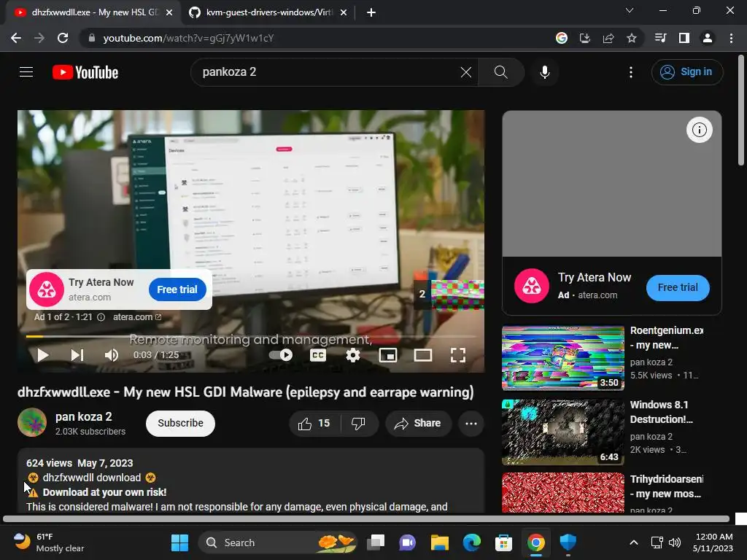Open ad info icon beside Ad 1 of 2
The image size is (747, 560).
coord(101,317)
